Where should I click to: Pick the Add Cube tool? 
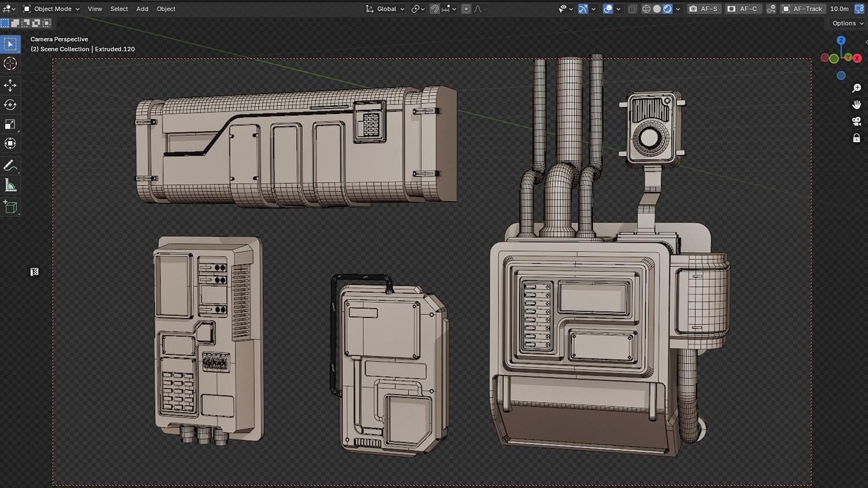pyautogui.click(x=10, y=207)
